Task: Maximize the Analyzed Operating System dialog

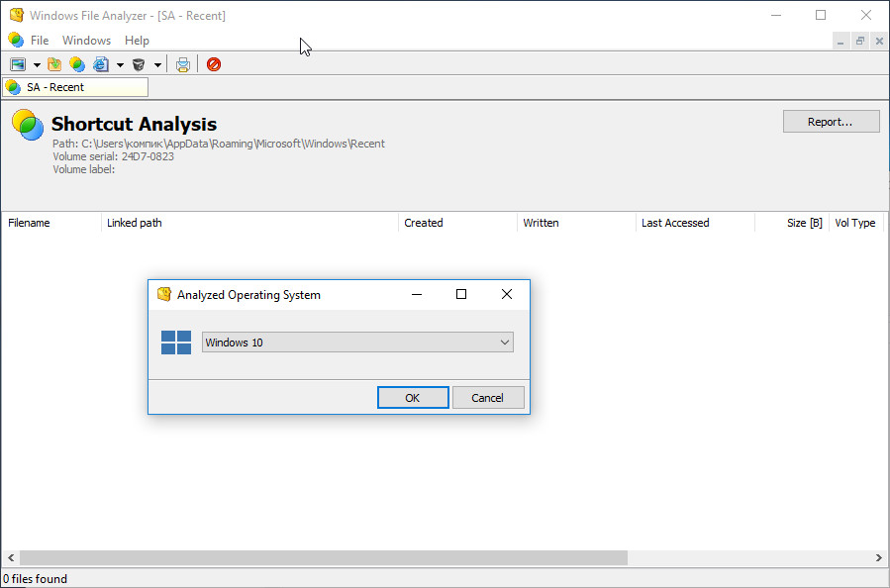Action: click(461, 294)
